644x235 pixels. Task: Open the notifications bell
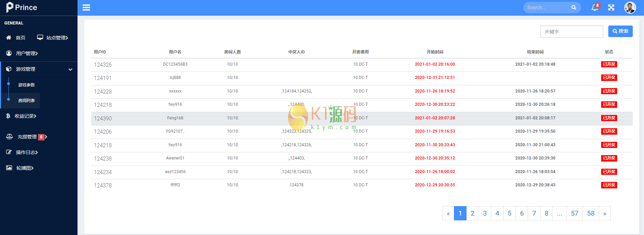595,7
